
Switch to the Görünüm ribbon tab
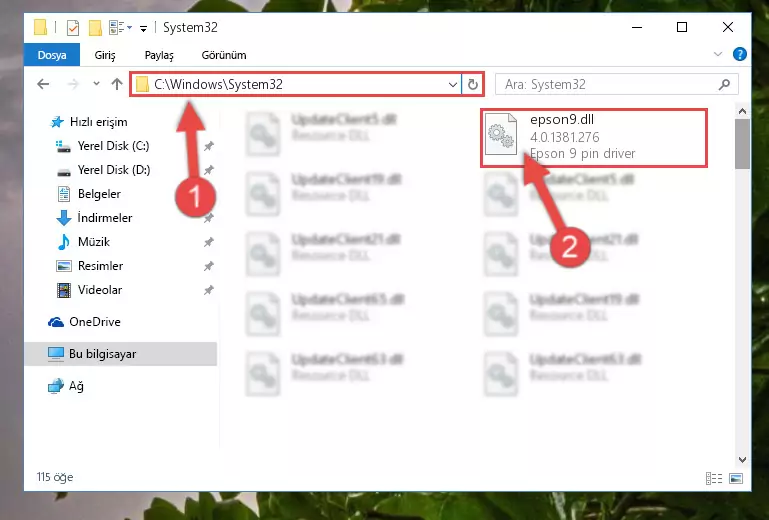[224, 55]
